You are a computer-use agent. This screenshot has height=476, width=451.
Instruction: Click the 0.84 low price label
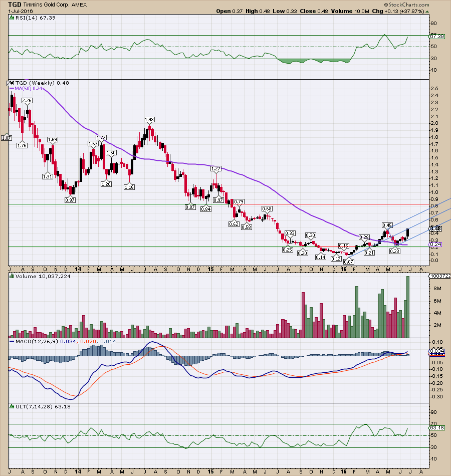pos(205,209)
